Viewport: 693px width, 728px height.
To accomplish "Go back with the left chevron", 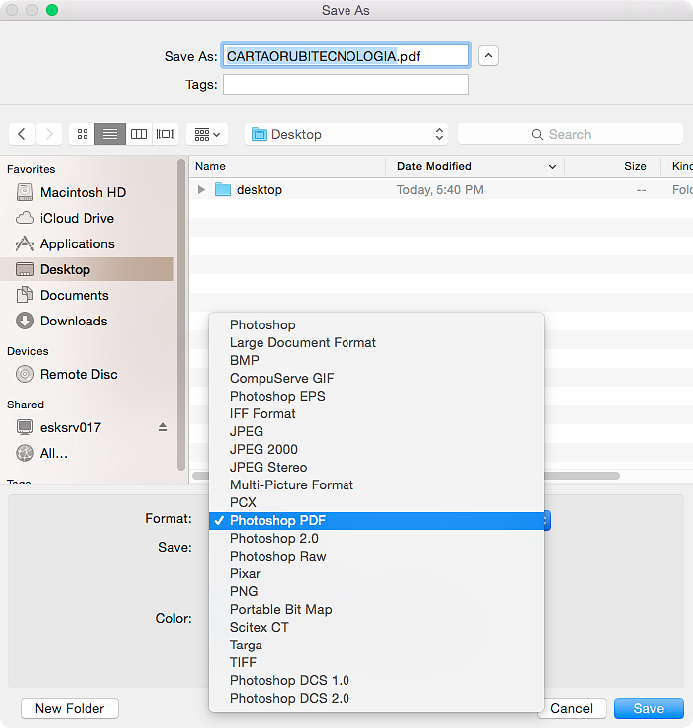I will click(x=22, y=134).
